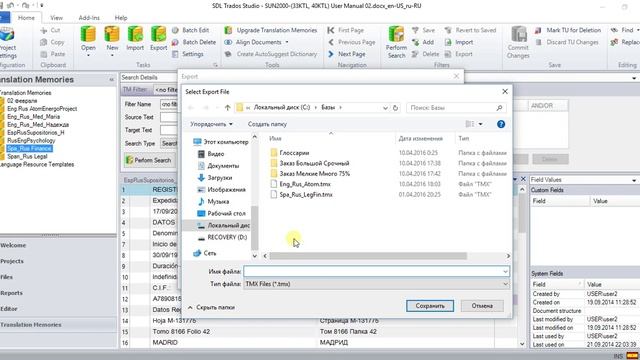Open Settings in the Tasks group

pos(188,54)
